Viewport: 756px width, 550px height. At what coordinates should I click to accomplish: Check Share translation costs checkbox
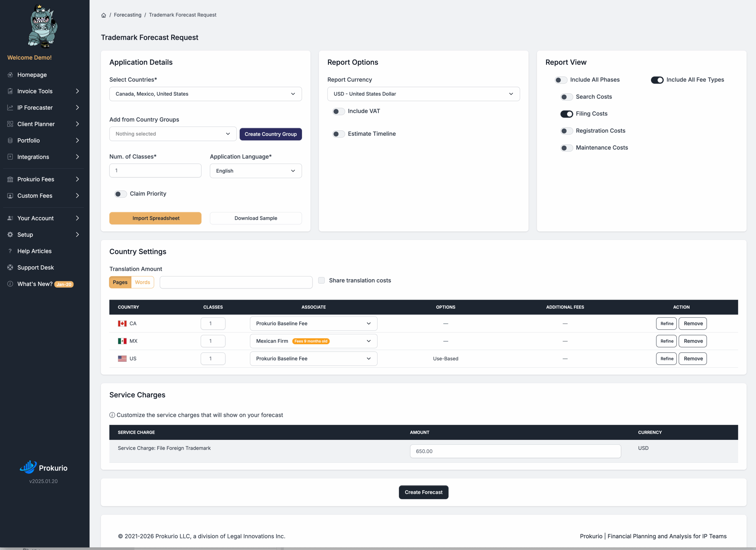tap(321, 280)
